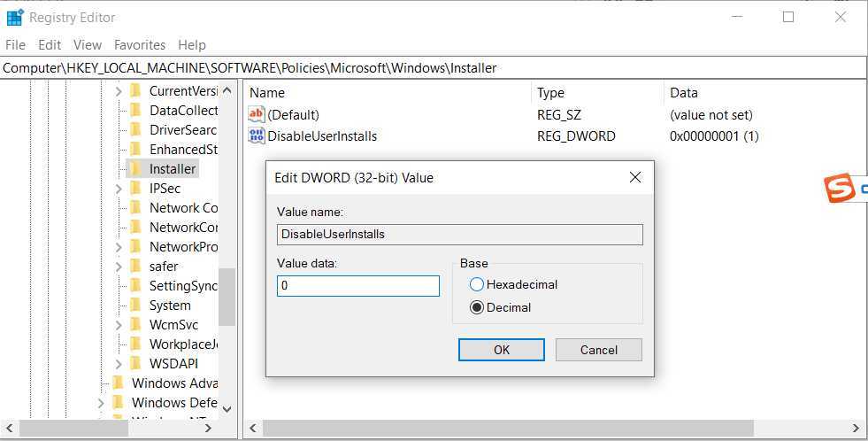Click the values pane scroll left arrow
The width and height of the screenshot is (868, 441).
253,428
